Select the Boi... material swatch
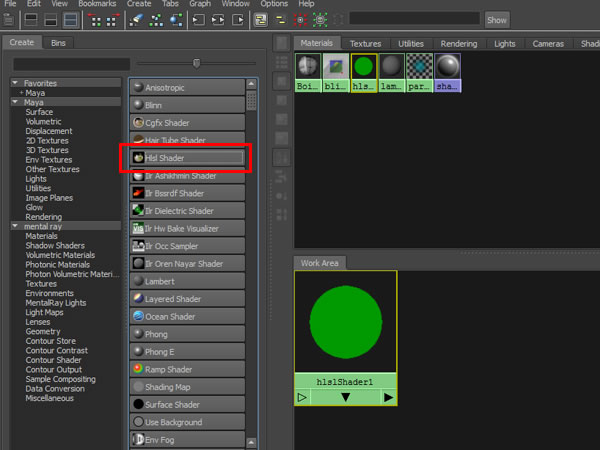The height and width of the screenshot is (450, 600). click(308, 73)
